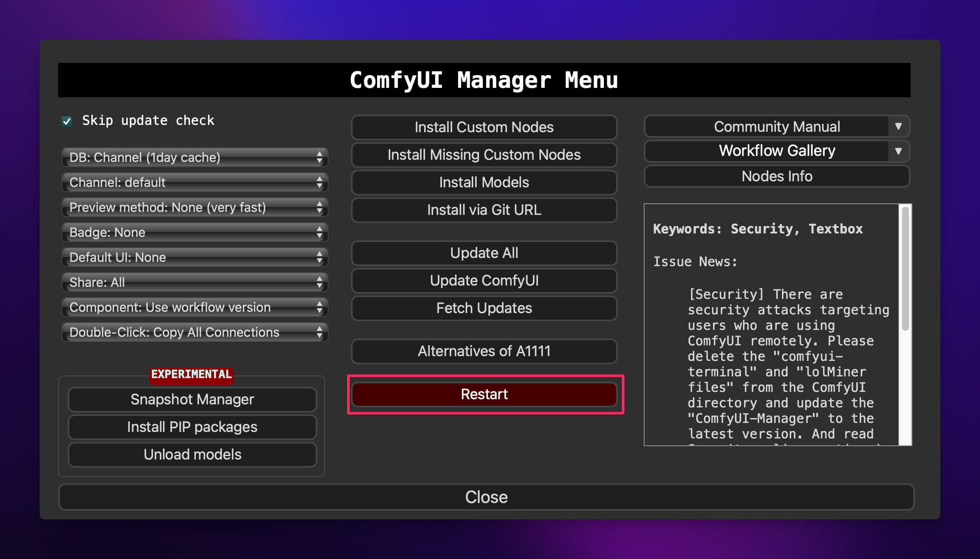Click Nodes Info button
Screen dimensions: 980x559
777,177
